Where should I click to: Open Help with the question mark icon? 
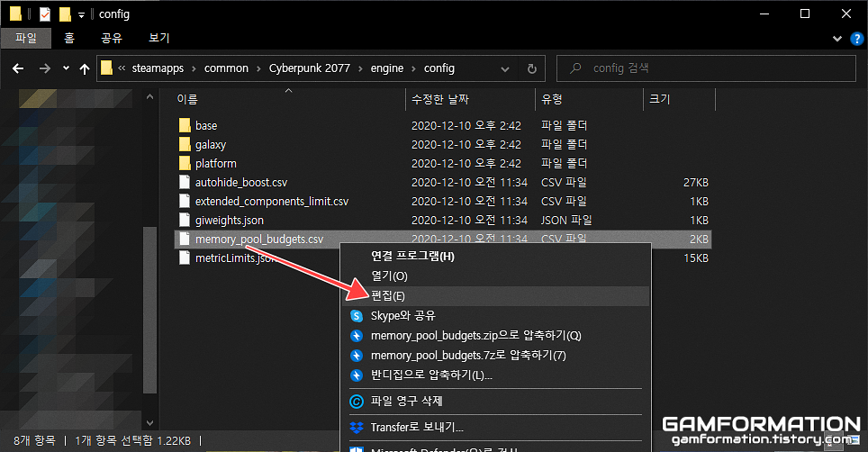coord(856,39)
